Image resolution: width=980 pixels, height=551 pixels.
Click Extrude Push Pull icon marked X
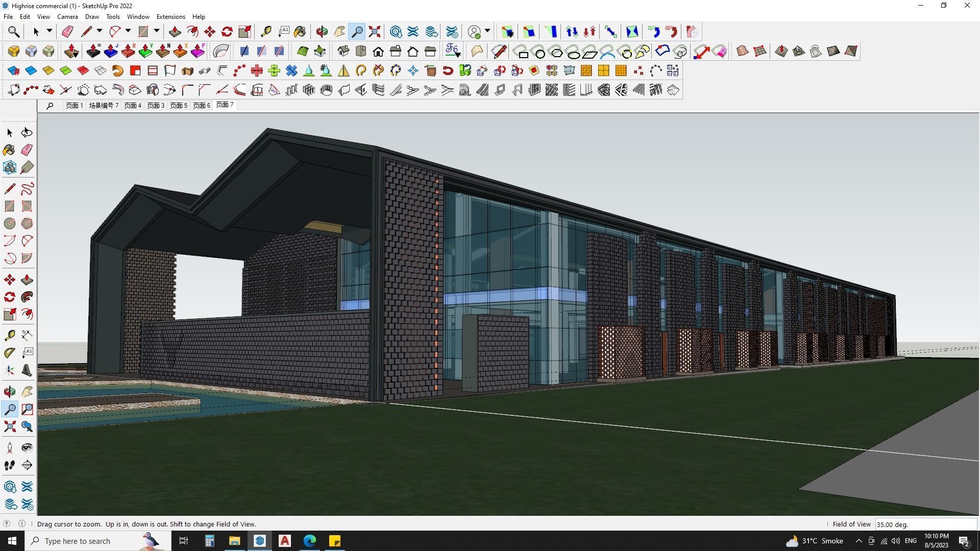tap(180, 51)
